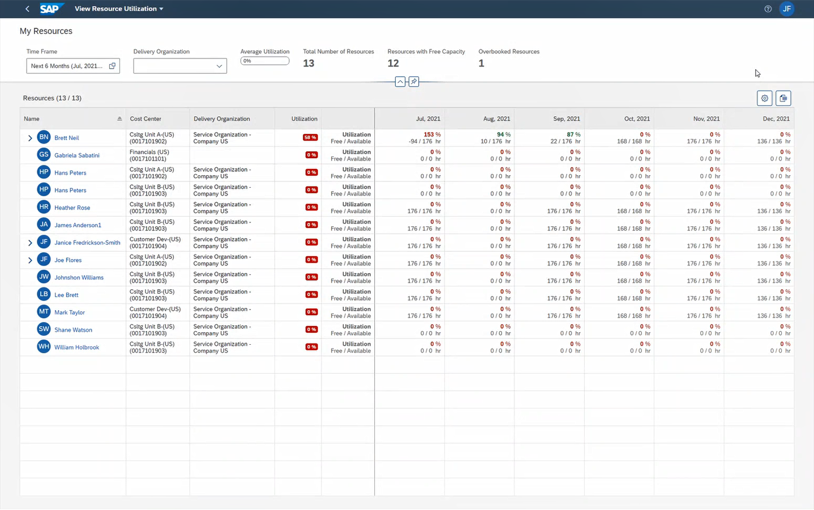
Task: Click the 58 % utilization badge
Action: (x=310, y=138)
